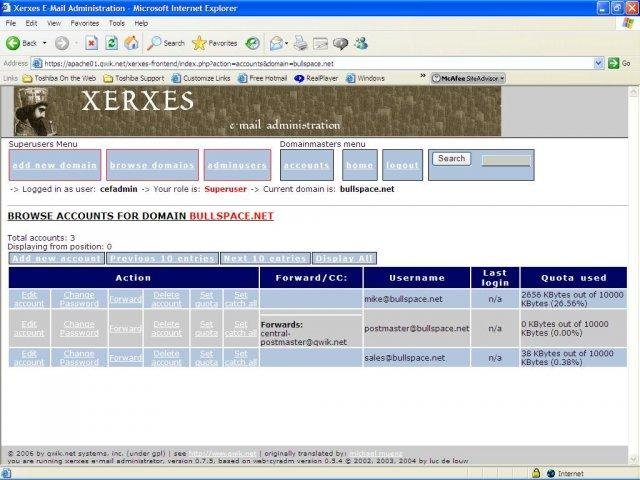
Task: Open the Tools menu
Action: pos(116,23)
